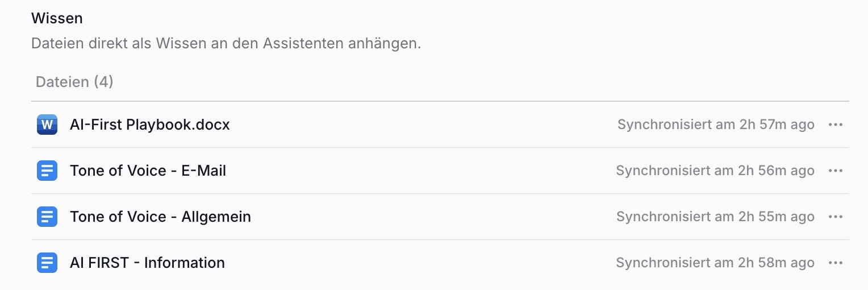The width and height of the screenshot is (868, 290).
Task: Click the Dateien (4) list header
Action: click(x=74, y=82)
